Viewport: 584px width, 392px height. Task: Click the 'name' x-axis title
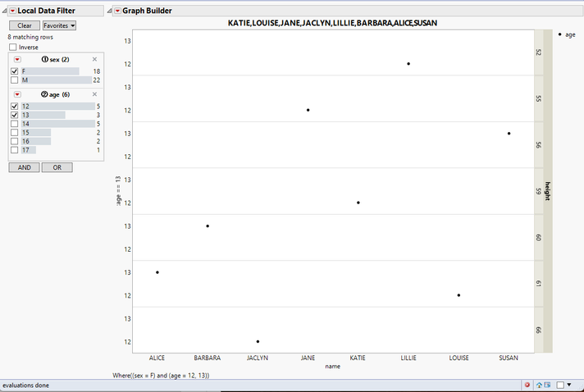point(332,367)
